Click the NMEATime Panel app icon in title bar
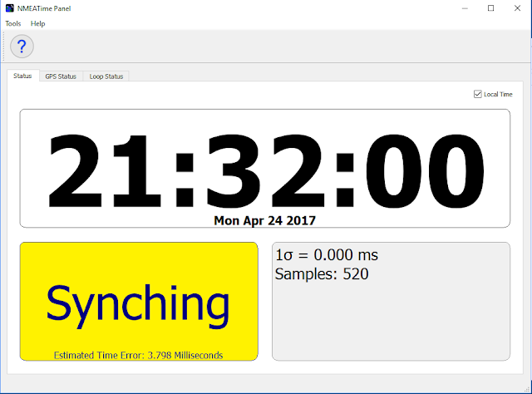 [9, 8]
